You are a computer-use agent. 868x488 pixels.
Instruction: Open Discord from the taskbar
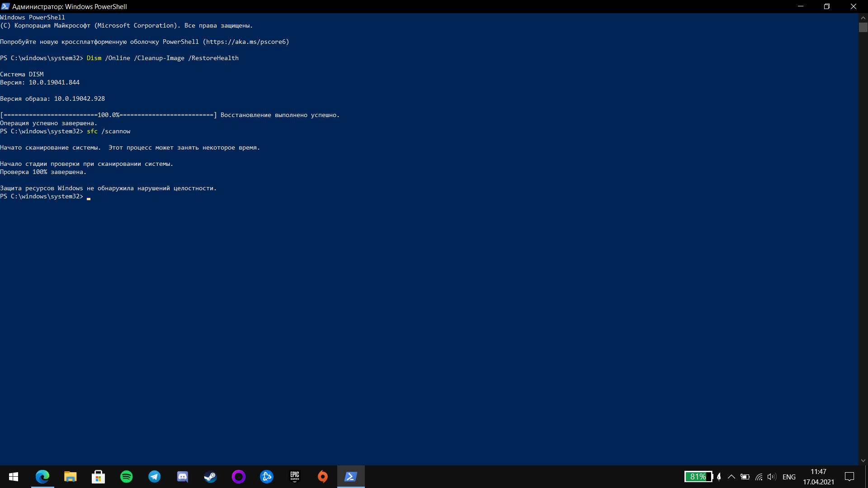click(183, 477)
